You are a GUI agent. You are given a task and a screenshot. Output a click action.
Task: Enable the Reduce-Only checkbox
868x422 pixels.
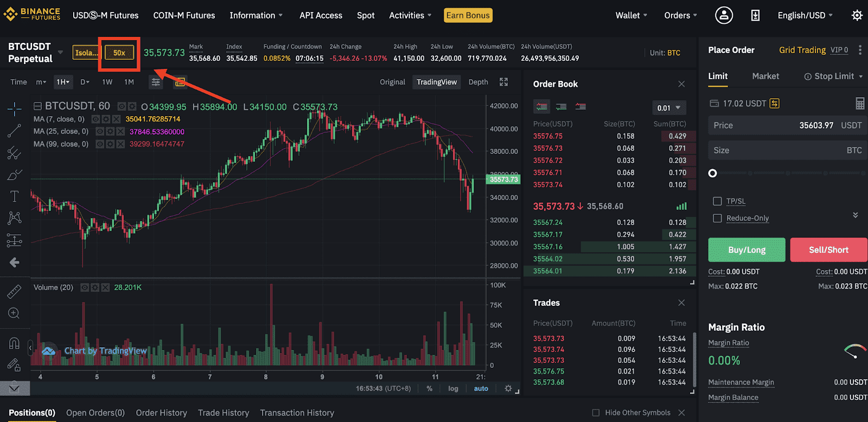(x=717, y=218)
